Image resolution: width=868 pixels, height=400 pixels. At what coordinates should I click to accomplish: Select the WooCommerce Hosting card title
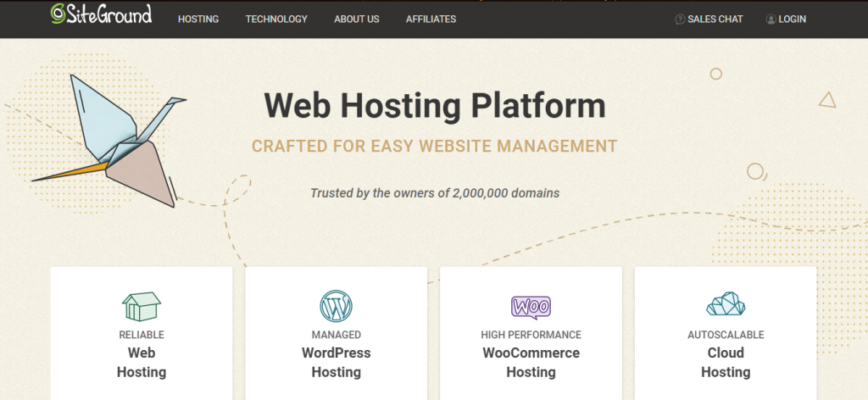[531, 363]
